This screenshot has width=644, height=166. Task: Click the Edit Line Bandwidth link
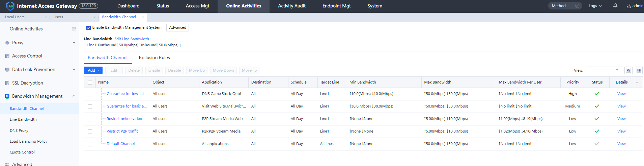(x=132, y=39)
